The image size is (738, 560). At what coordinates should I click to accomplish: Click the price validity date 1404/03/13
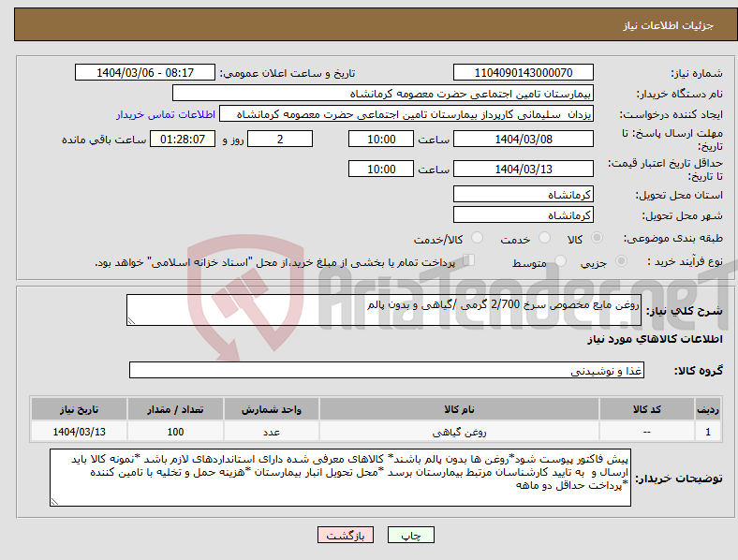click(x=523, y=169)
